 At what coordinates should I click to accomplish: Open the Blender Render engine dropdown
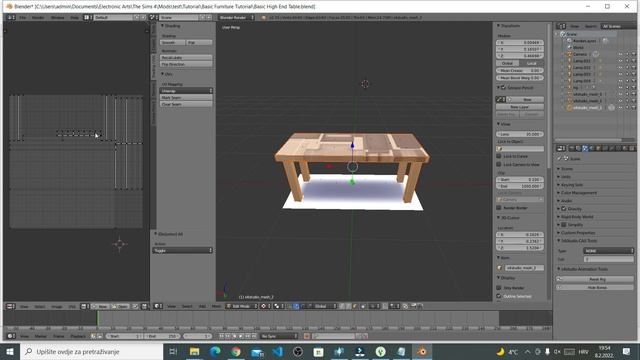[236, 18]
